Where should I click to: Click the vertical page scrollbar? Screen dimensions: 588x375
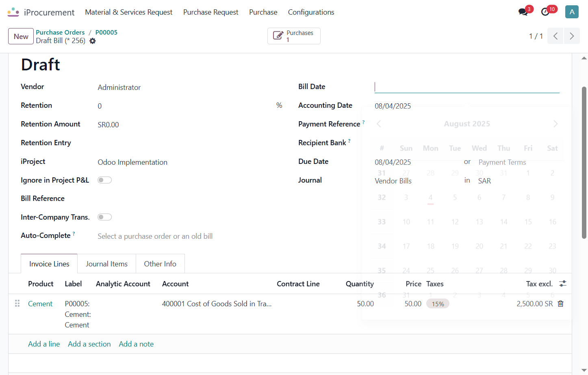[584, 163]
